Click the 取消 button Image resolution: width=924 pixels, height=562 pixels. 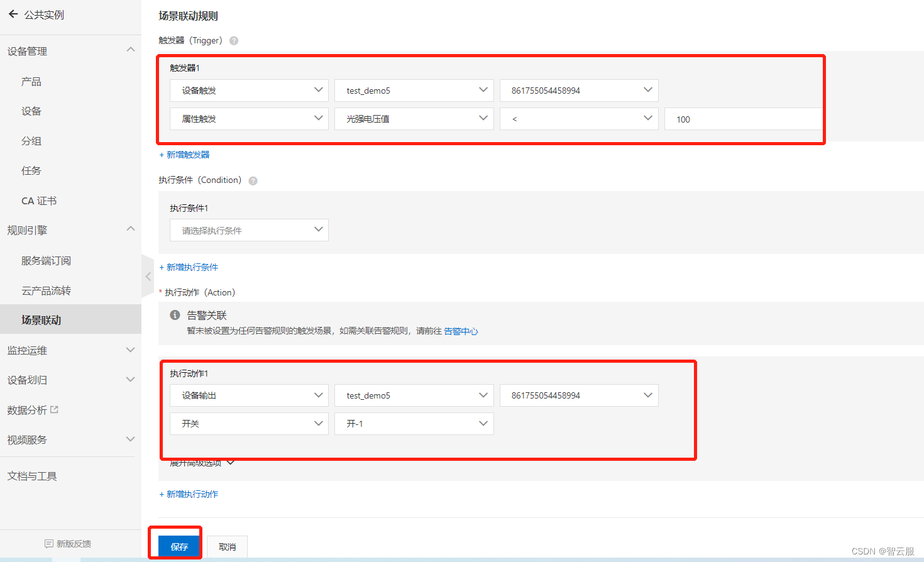pyautogui.click(x=227, y=547)
